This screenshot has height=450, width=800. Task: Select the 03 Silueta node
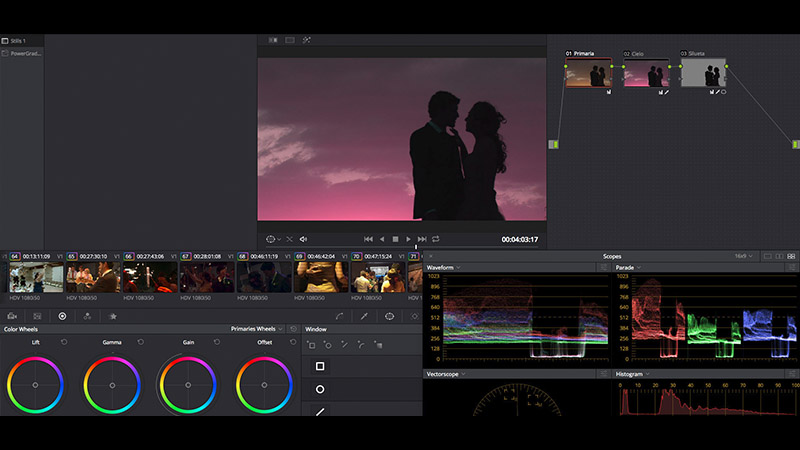(703, 72)
